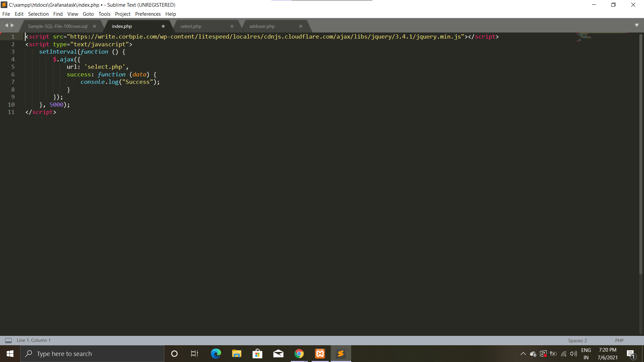Click the side bar toggle icon in status bar
This screenshot has height=362, width=644.
point(8,341)
